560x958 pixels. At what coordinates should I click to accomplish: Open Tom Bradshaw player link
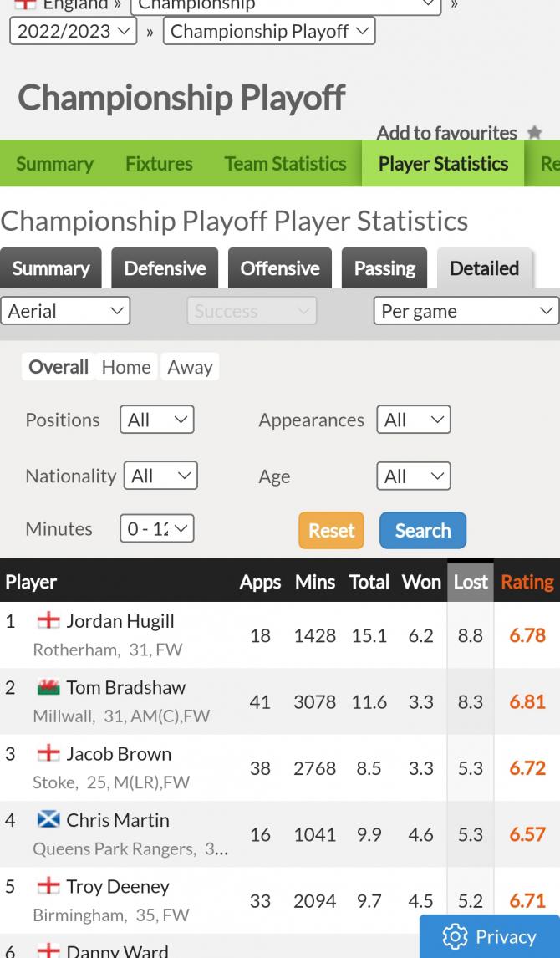click(x=126, y=687)
